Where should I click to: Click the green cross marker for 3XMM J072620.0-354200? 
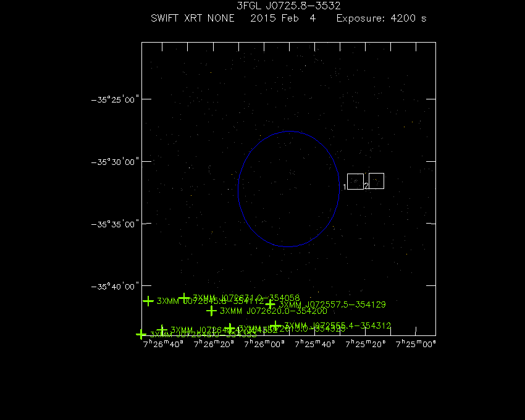point(211,311)
